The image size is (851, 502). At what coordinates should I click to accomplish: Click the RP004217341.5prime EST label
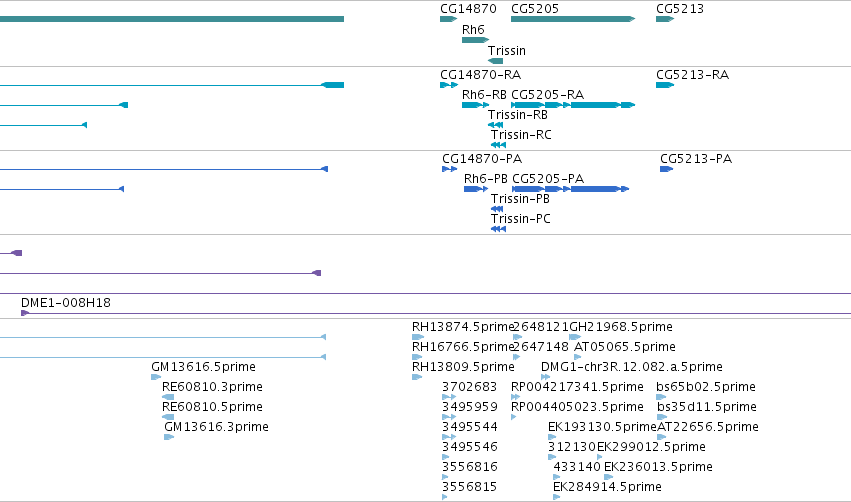(x=577, y=387)
